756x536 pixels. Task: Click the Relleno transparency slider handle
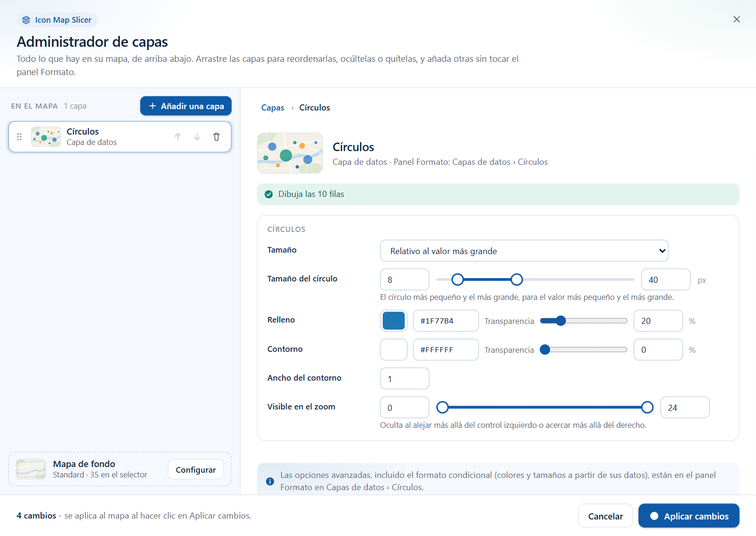560,321
